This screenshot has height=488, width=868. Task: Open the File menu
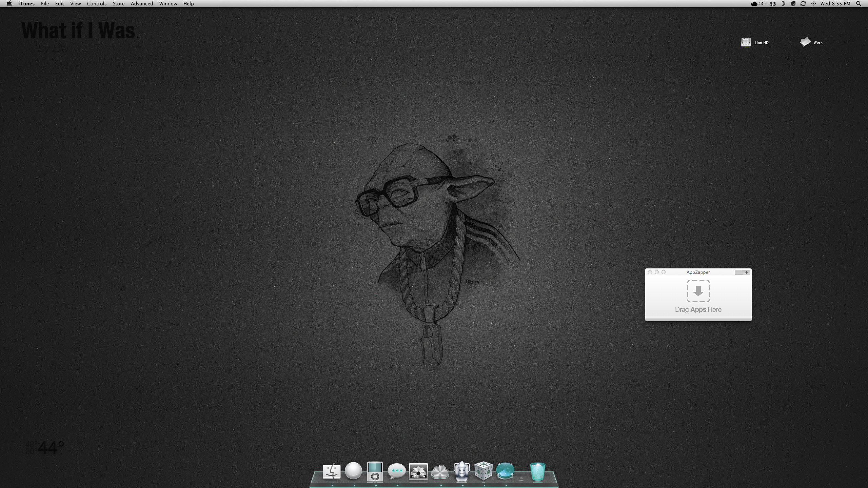(x=45, y=4)
